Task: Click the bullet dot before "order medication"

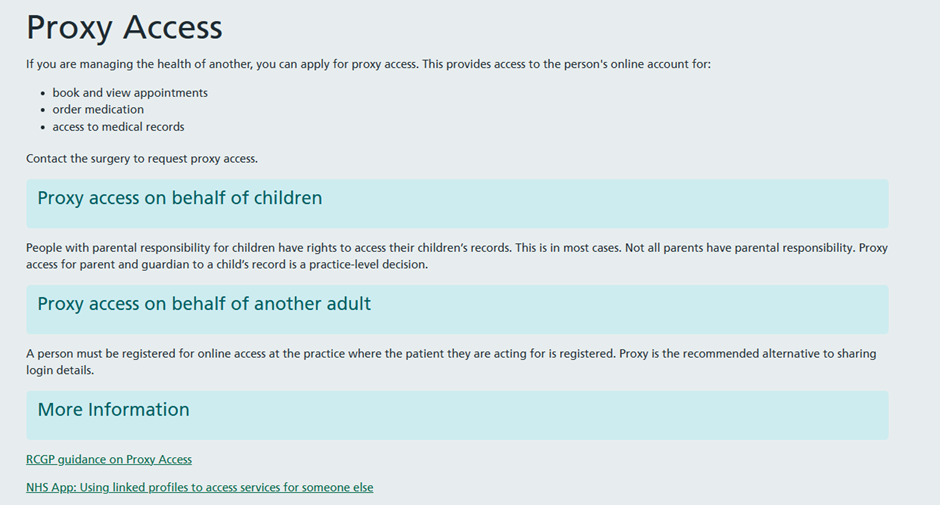Action: (43, 110)
